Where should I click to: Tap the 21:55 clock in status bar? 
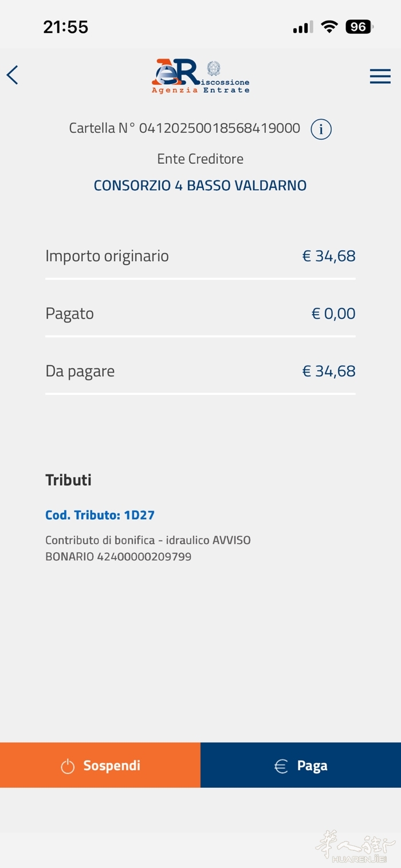pos(66,27)
